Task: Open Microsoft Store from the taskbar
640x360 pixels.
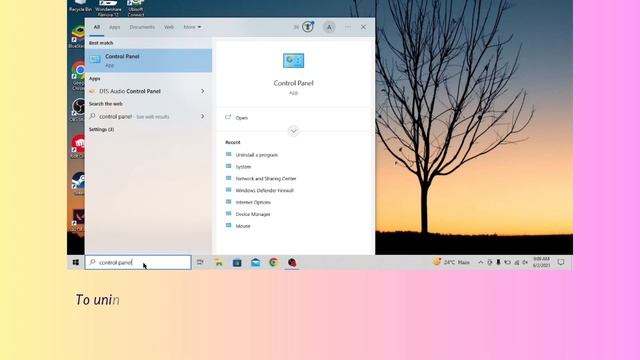Action: [237, 262]
